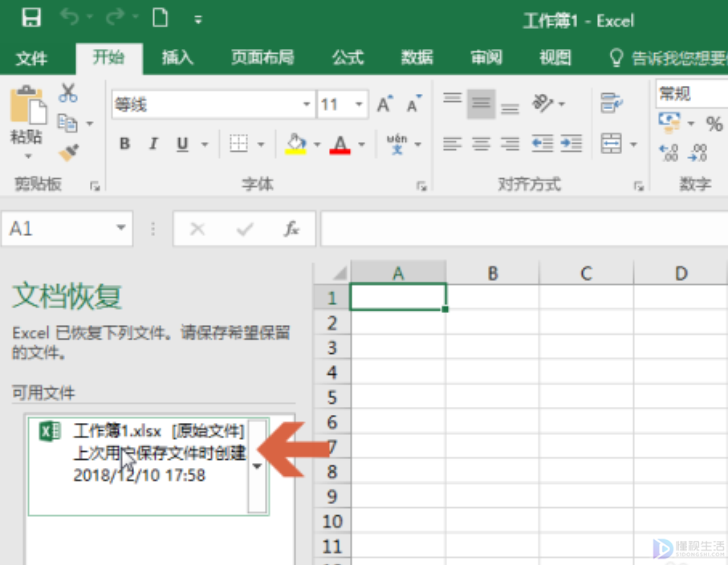Image resolution: width=728 pixels, height=565 pixels.
Task: Click the Insert Function fx icon
Action: pos(291,229)
